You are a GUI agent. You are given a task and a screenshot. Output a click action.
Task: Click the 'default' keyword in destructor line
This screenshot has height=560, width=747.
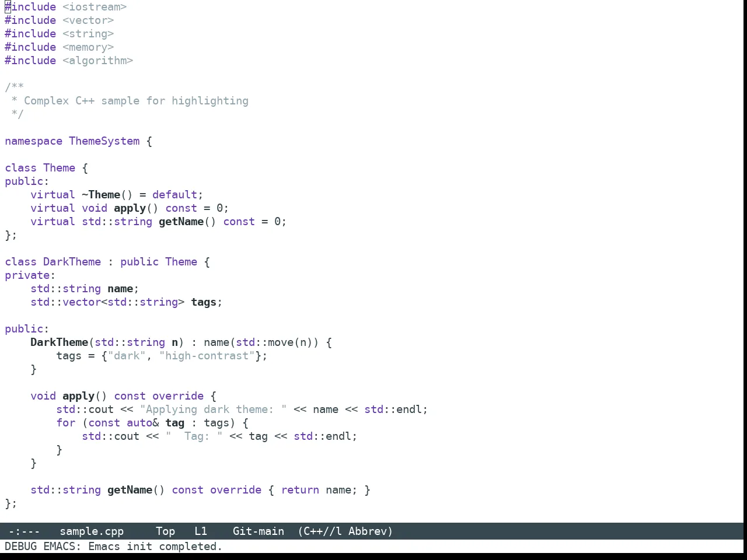tap(174, 195)
